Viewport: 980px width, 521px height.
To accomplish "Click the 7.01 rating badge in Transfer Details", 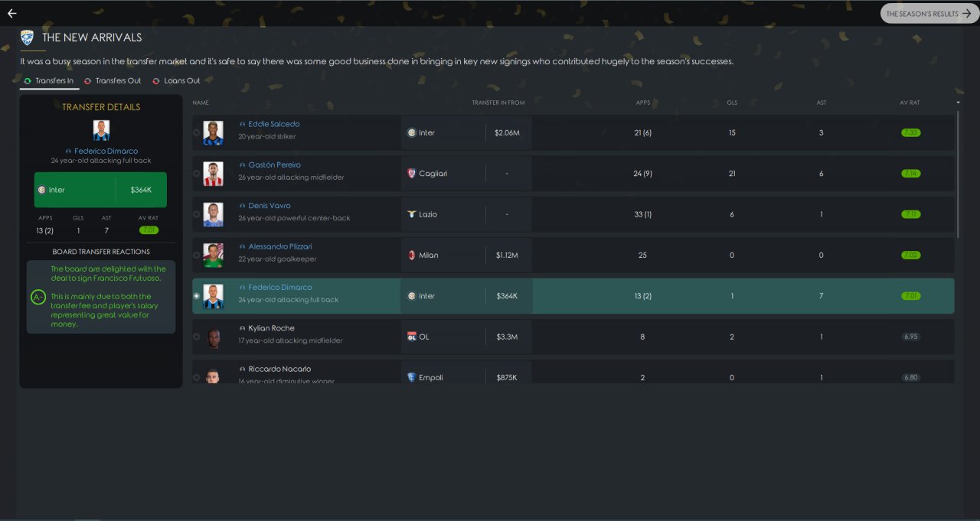I will [x=149, y=230].
